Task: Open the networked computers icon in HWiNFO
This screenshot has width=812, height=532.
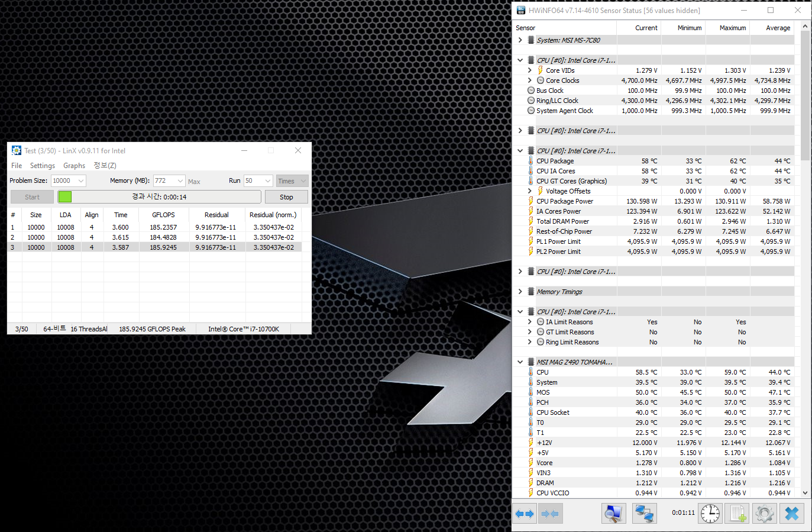Action: (x=645, y=514)
